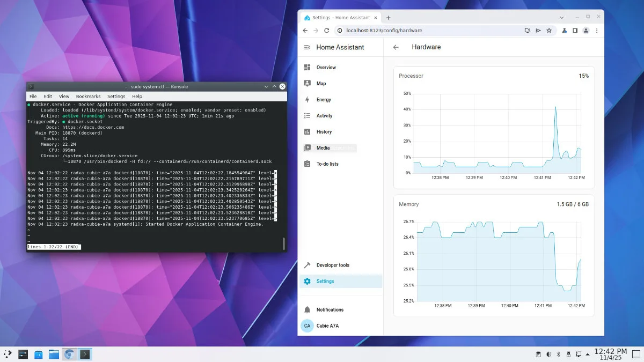Viewport: 644px width, 362px height.
Task: Open the Energy dashboard in sidebar
Action: (324, 100)
